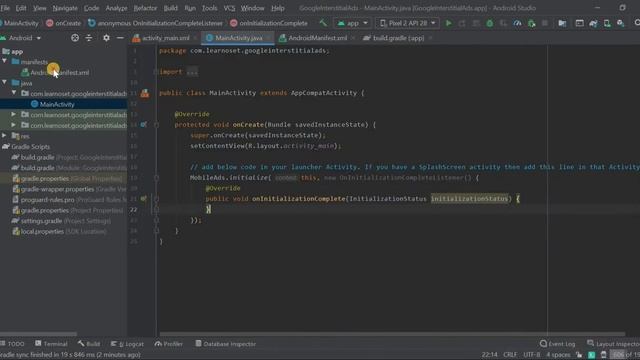Screen dimensions: 640x360
Task: Click the read-only lock icon in status bar
Action: pyautogui.click(x=579, y=355)
